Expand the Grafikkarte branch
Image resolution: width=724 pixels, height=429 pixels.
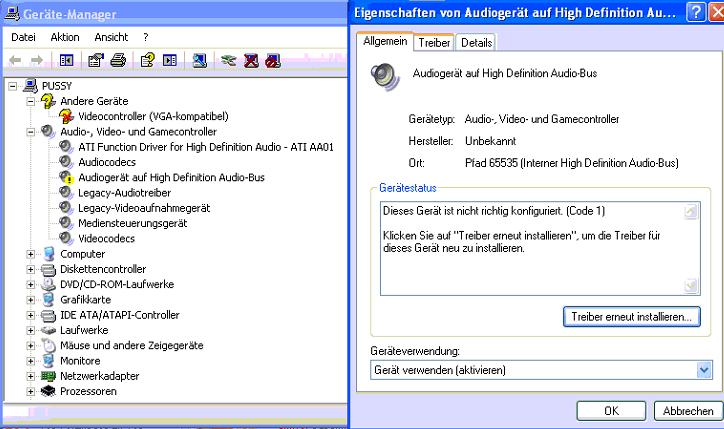pos(30,300)
